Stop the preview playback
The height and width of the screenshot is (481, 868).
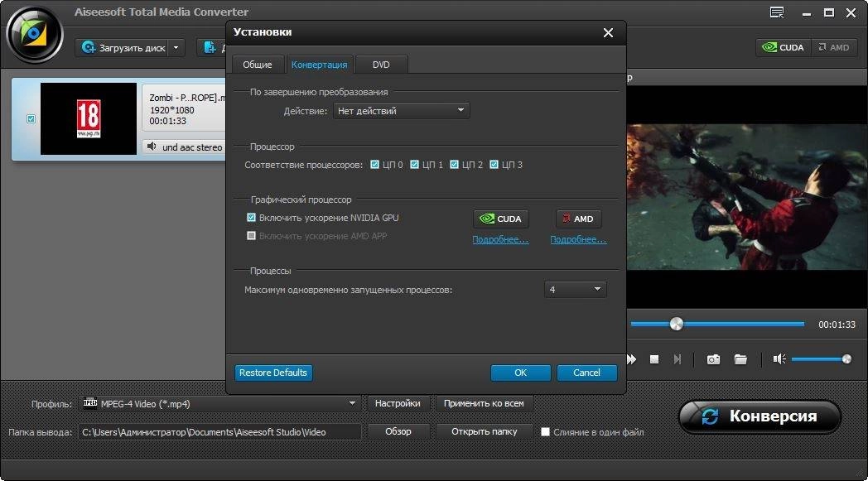(x=653, y=359)
